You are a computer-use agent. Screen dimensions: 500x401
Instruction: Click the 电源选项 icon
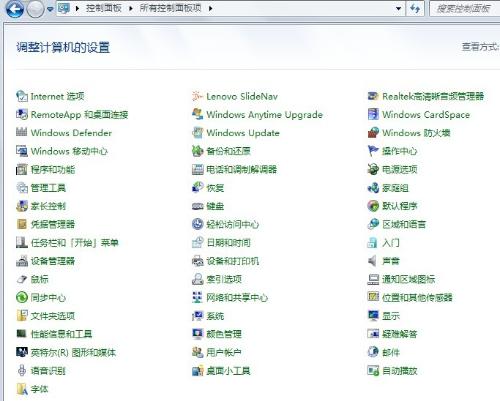(373, 169)
